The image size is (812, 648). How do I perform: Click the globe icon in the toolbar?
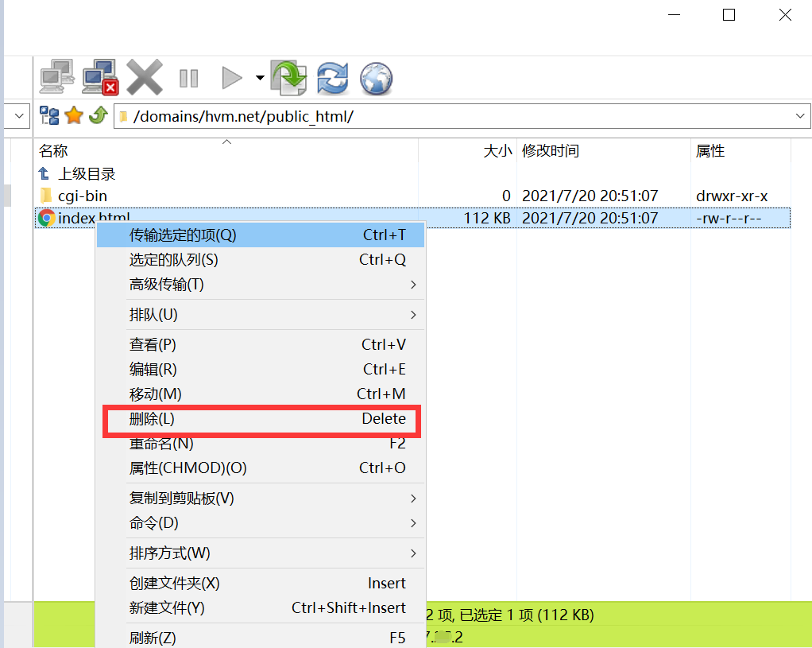click(x=376, y=78)
